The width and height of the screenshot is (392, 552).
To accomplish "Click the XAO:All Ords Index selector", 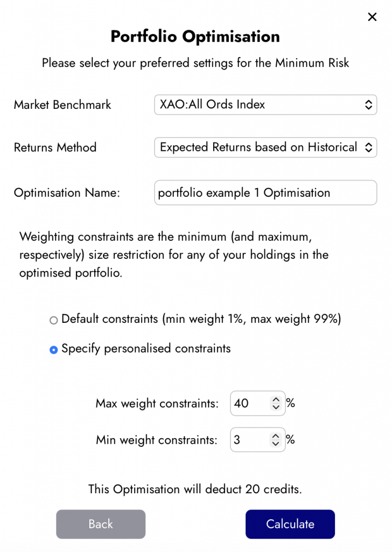I will click(x=265, y=105).
